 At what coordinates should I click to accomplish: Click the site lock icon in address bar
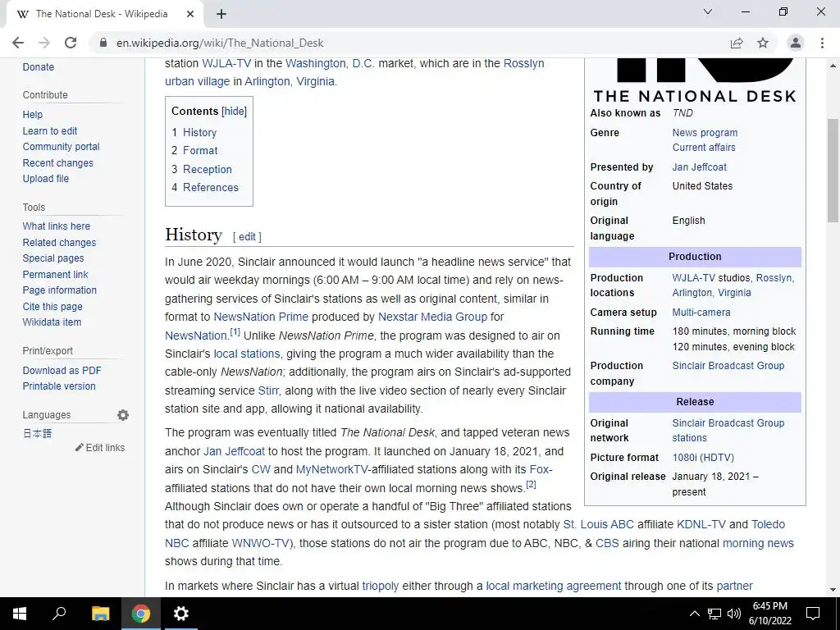coord(103,43)
